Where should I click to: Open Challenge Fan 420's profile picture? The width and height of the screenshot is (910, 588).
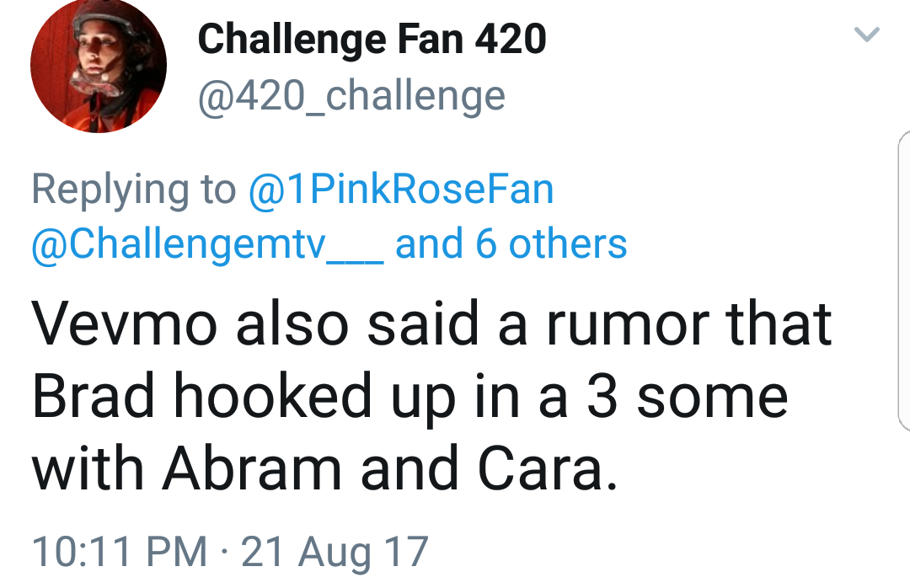tap(99, 65)
